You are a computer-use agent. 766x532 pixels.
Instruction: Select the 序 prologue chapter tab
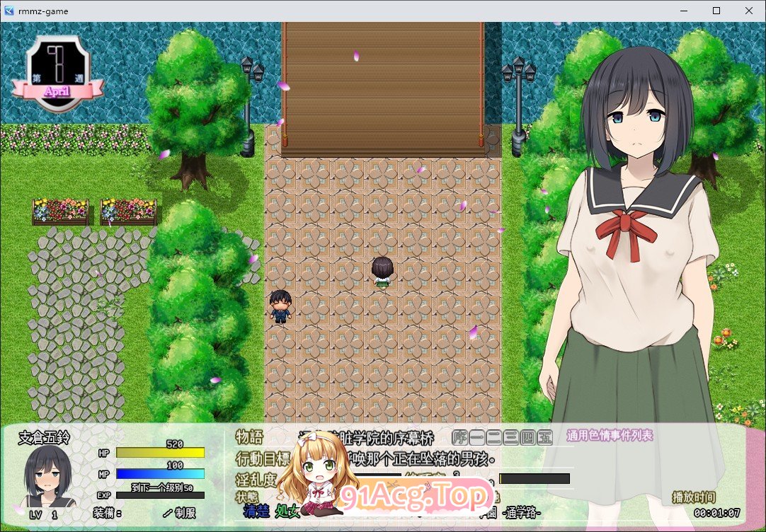tap(460, 438)
